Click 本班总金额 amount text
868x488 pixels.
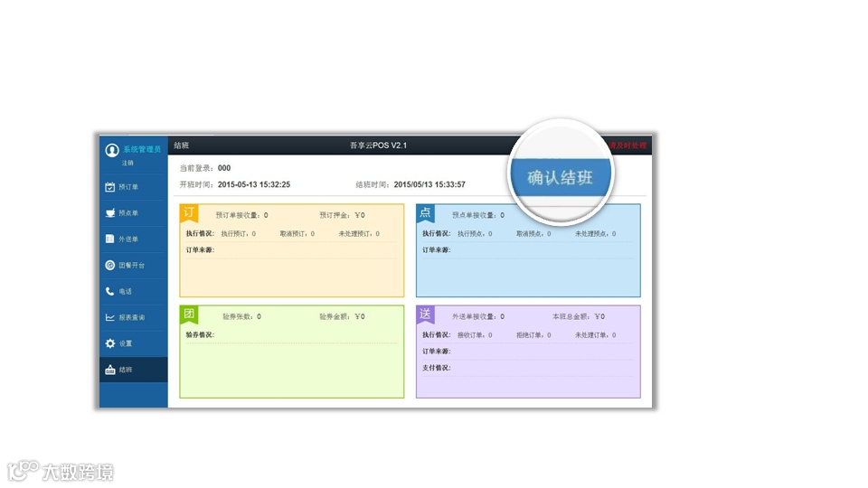579,317
